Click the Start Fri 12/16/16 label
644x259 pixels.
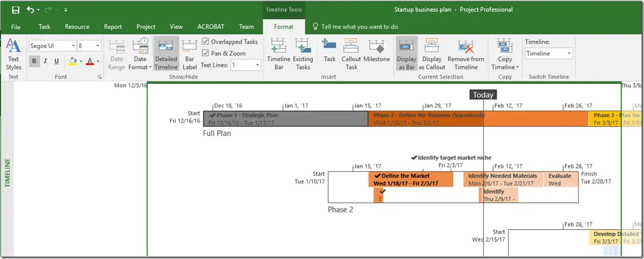coord(185,117)
